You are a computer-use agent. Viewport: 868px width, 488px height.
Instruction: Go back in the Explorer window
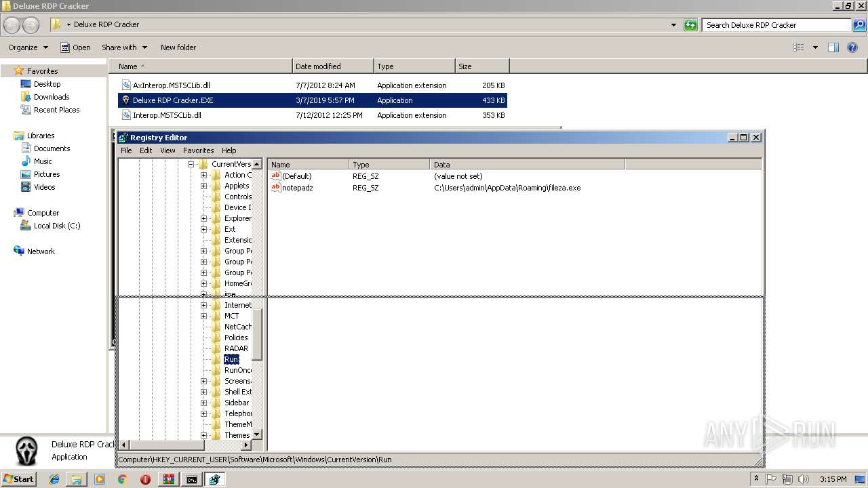coord(12,25)
